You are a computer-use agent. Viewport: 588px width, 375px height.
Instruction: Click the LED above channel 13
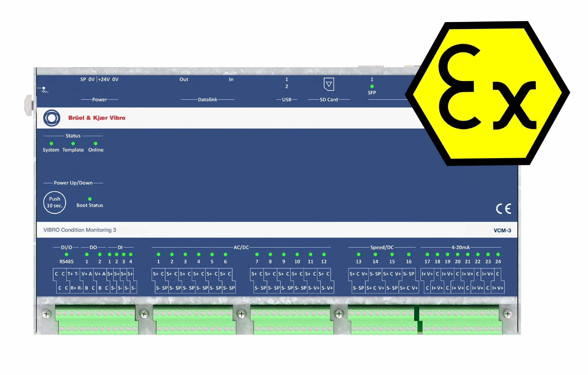pos(358,254)
